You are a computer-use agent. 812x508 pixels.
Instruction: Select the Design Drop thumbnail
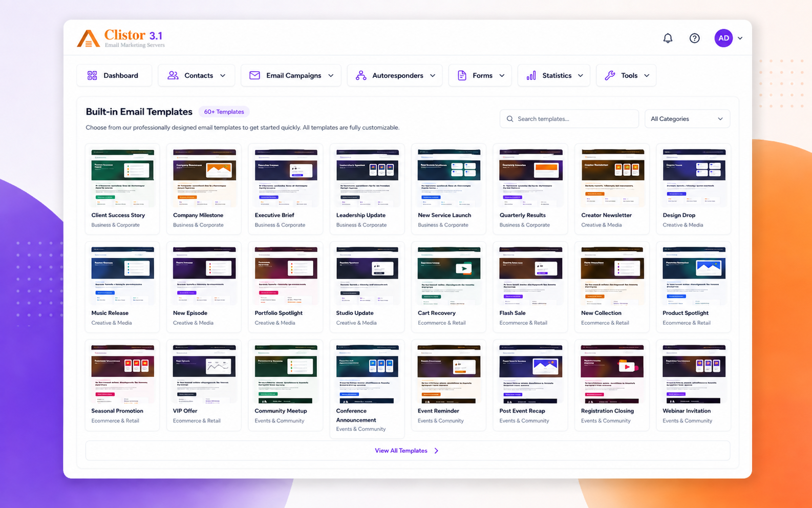click(x=694, y=178)
